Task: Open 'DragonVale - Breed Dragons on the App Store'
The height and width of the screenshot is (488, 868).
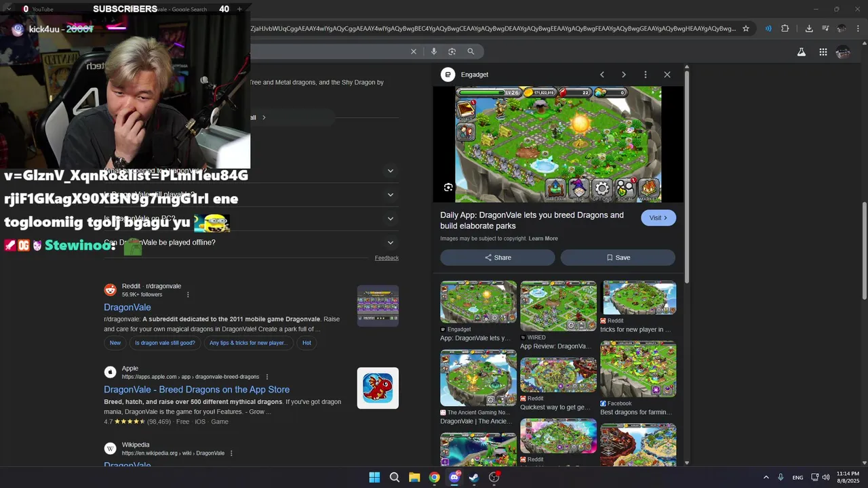Action: pos(197,390)
